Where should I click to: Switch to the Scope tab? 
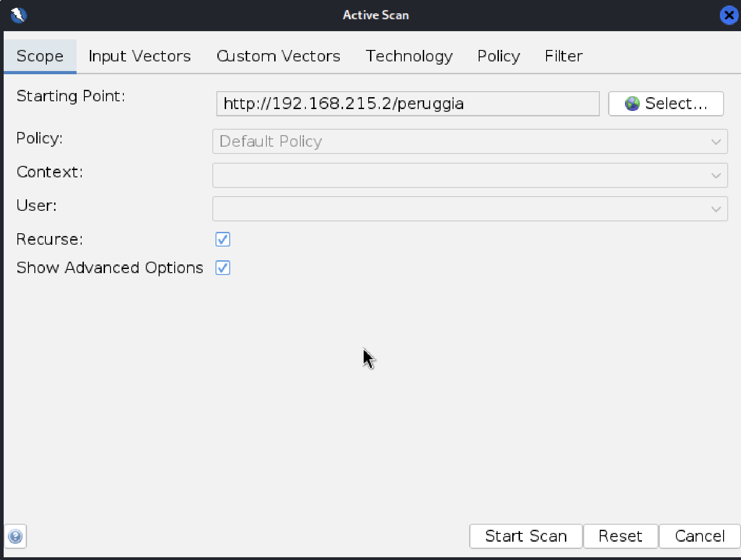[40, 56]
